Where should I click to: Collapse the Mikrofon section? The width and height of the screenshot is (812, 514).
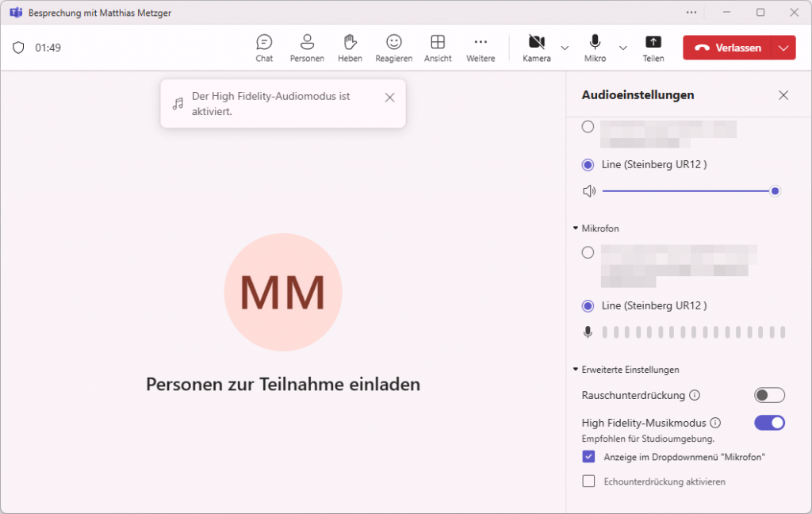[576, 228]
